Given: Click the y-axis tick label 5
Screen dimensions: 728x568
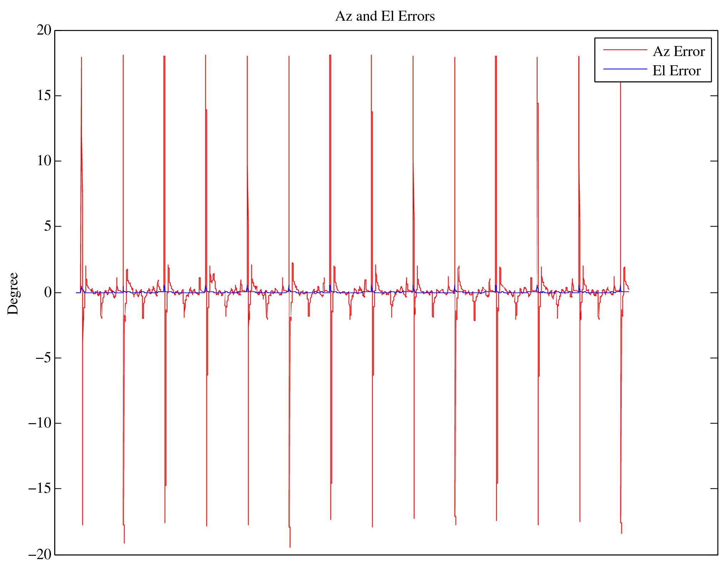Looking at the screenshot, I should pyautogui.click(x=48, y=226).
